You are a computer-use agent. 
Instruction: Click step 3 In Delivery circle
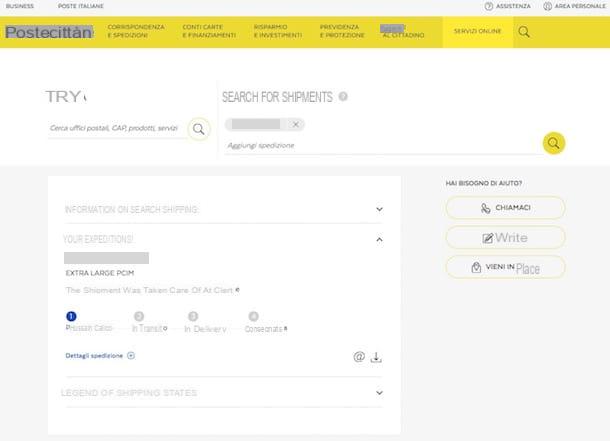193,316
